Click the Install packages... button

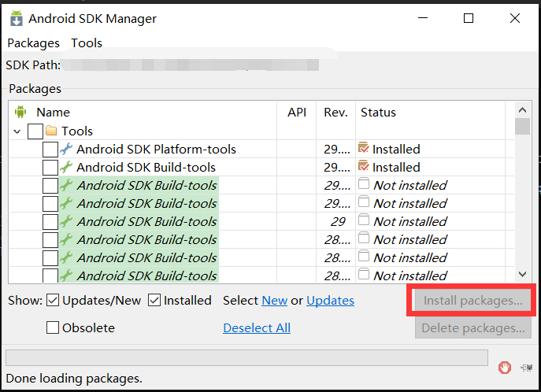click(x=472, y=300)
